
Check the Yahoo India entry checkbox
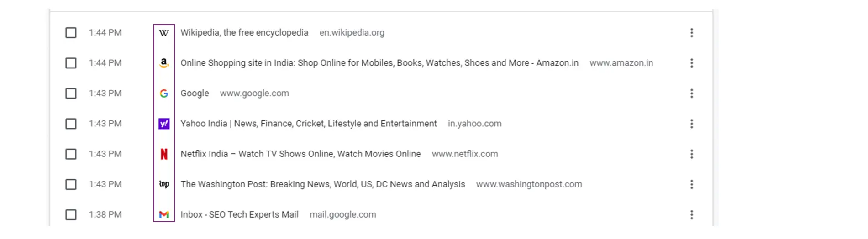(x=71, y=124)
